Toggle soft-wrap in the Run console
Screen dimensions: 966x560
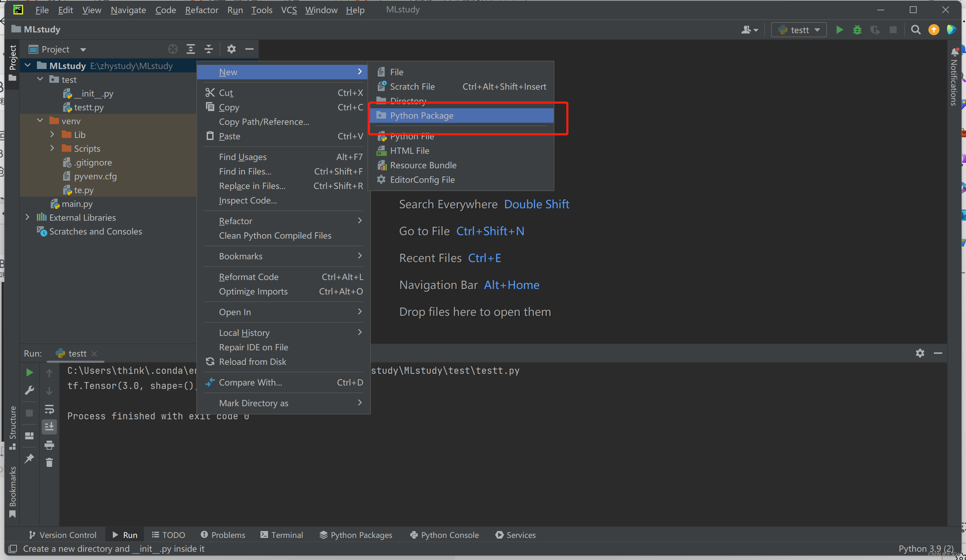pyautogui.click(x=49, y=409)
